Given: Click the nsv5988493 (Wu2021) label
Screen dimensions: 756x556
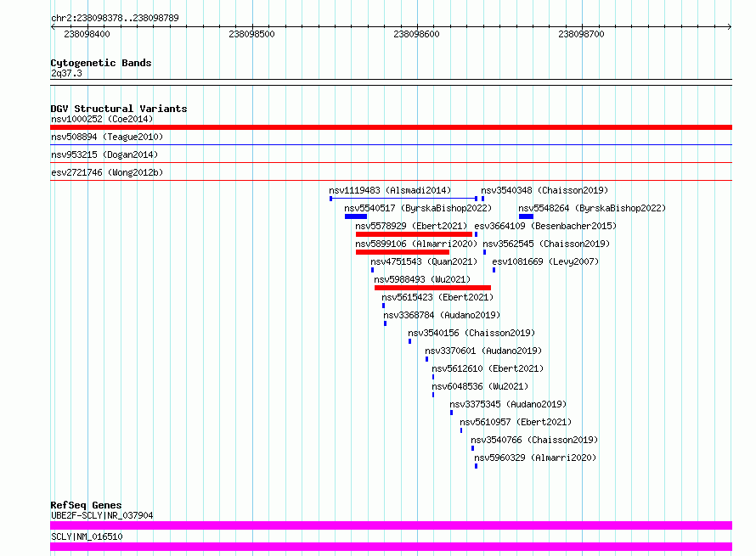Looking at the screenshot, I should [x=422, y=279].
